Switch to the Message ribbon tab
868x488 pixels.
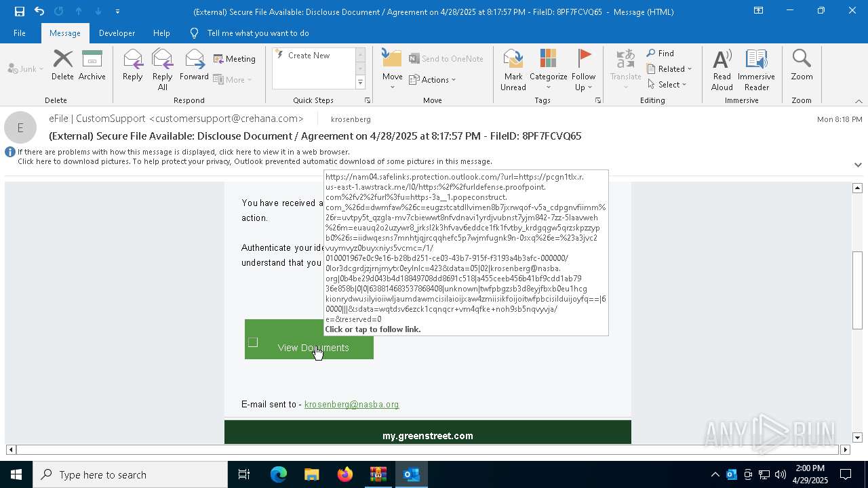click(x=65, y=33)
